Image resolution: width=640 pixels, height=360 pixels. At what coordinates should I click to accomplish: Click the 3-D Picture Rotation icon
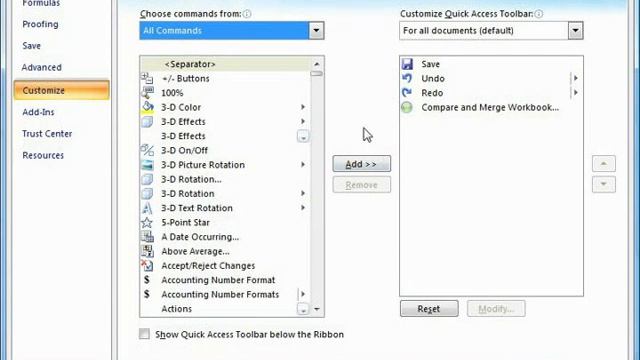click(x=147, y=165)
